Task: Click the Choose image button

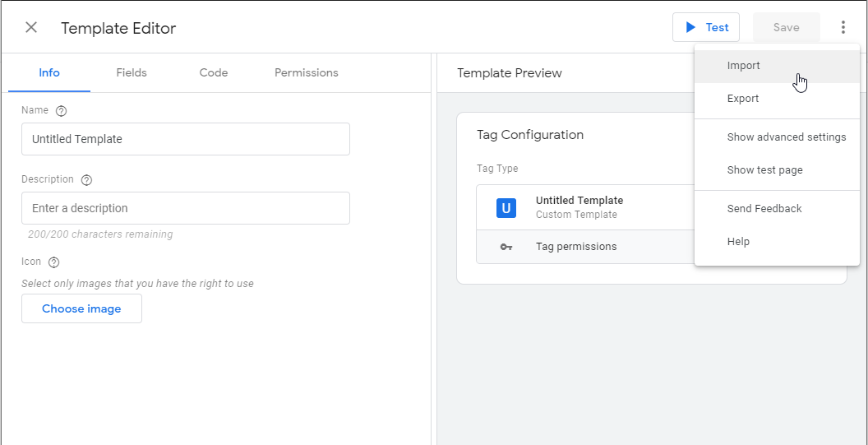Action: tap(81, 308)
